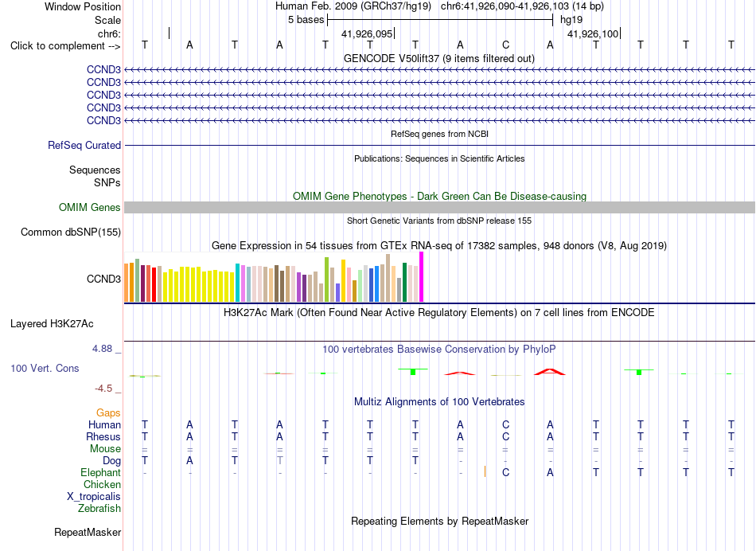Click the GENCODE V50lift37 track title
This screenshot has height=551, width=756.
tap(438, 58)
